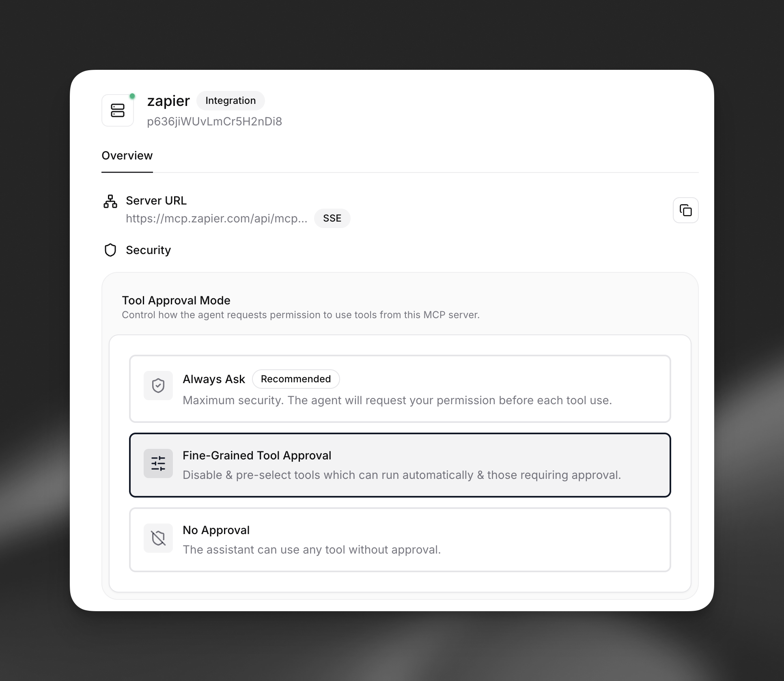
Task: Select the server ID p636jiWUvLmCr5H2nDi8
Action: tap(214, 121)
